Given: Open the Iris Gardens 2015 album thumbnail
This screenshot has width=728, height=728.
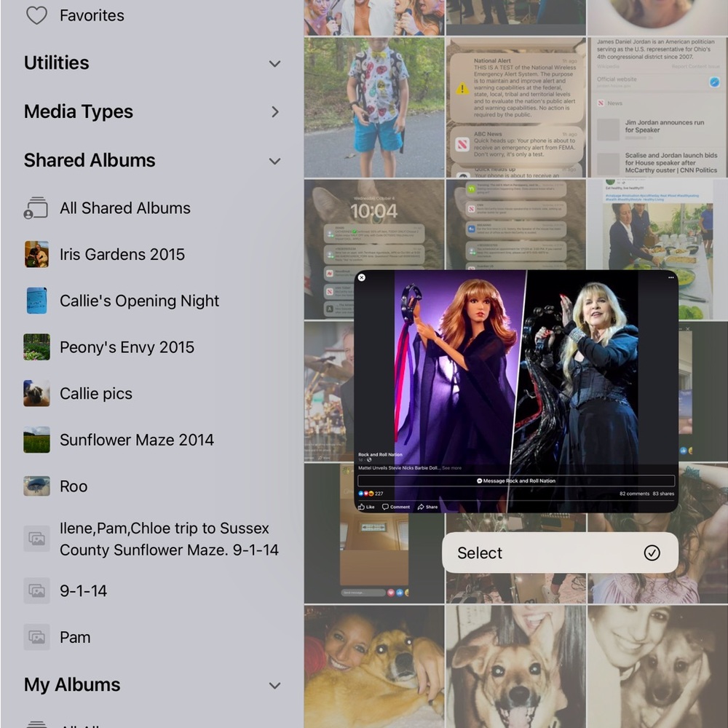Looking at the screenshot, I should click(36, 254).
